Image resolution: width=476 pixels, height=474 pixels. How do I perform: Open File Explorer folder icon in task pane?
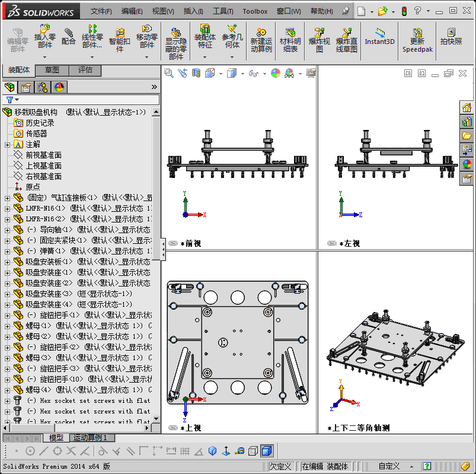pos(467,135)
